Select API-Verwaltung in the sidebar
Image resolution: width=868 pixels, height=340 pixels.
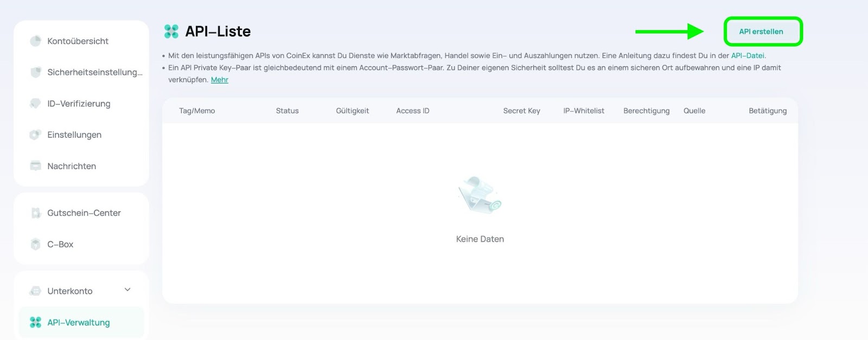[79, 323]
